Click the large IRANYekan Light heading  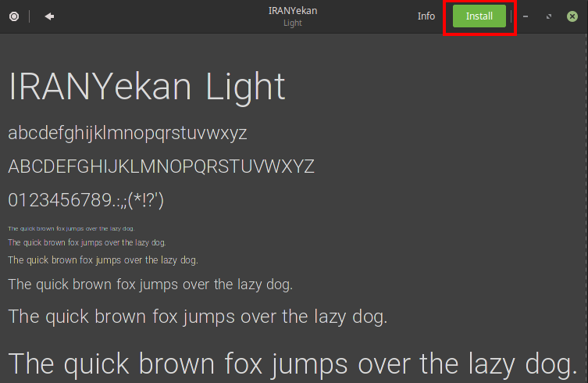coord(147,88)
